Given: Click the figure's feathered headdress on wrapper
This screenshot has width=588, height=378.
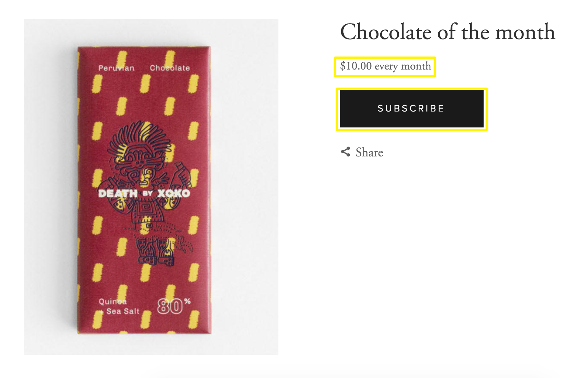Looking at the screenshot, I should (140, 138).
